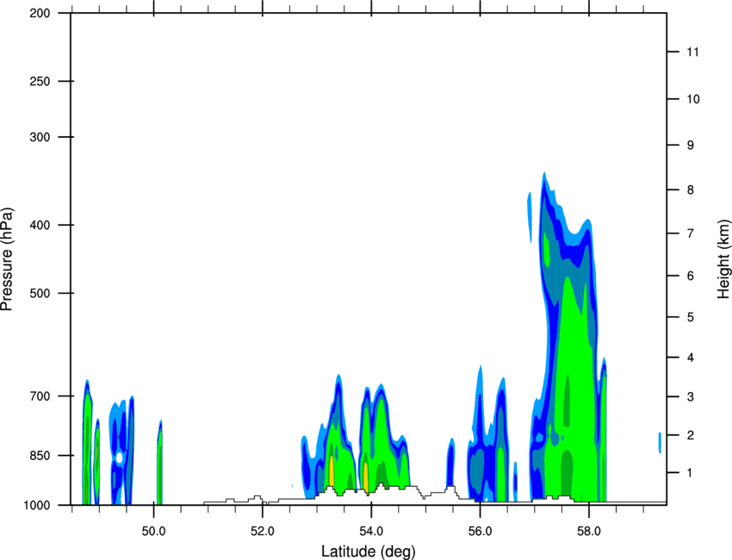Image resolution: width=732 pixels, height=560 pixels.
Task: Click the 250 pressure tick label
Action: pyautogui.click(x=40, y=81)
